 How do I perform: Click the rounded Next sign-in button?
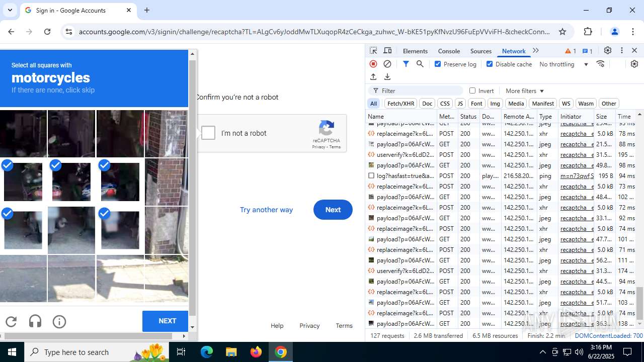[x=333, y=210]
